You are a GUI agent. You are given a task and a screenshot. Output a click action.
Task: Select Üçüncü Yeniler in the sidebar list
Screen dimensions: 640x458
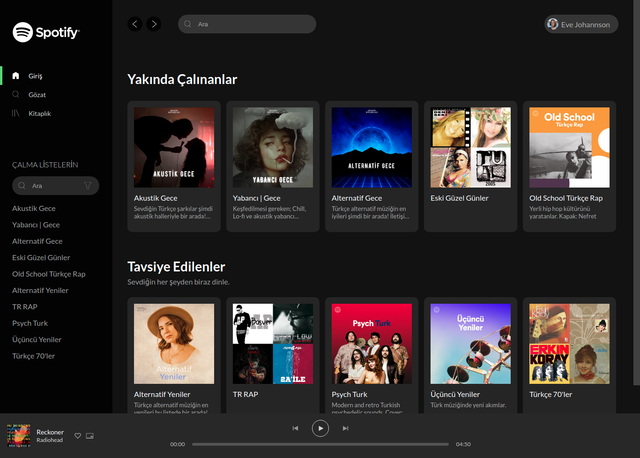(x=37, y=339)
